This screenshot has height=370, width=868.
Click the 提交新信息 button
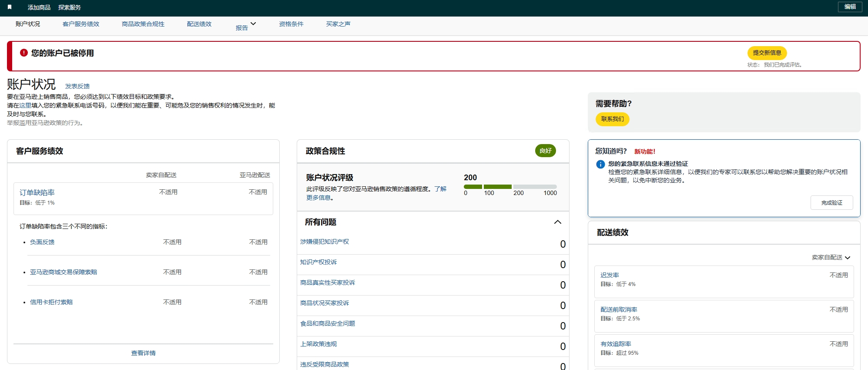(767, 53)
